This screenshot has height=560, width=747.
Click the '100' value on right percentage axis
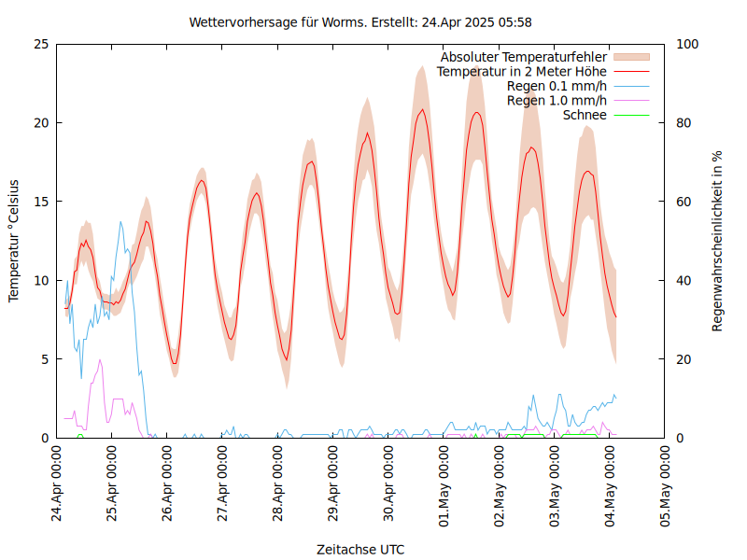[x=687, y=44]
